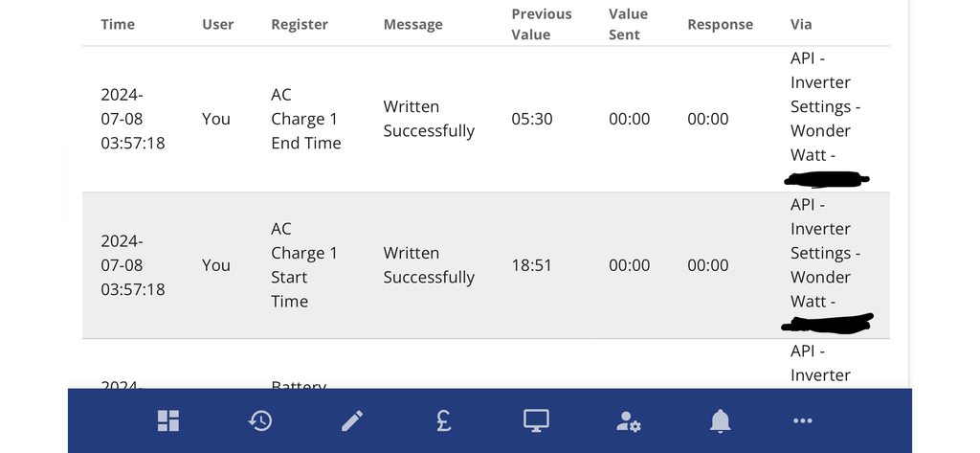This screenshot has height=453, width=980.
Task: Click the Message column header
Action: pos(412,25)
